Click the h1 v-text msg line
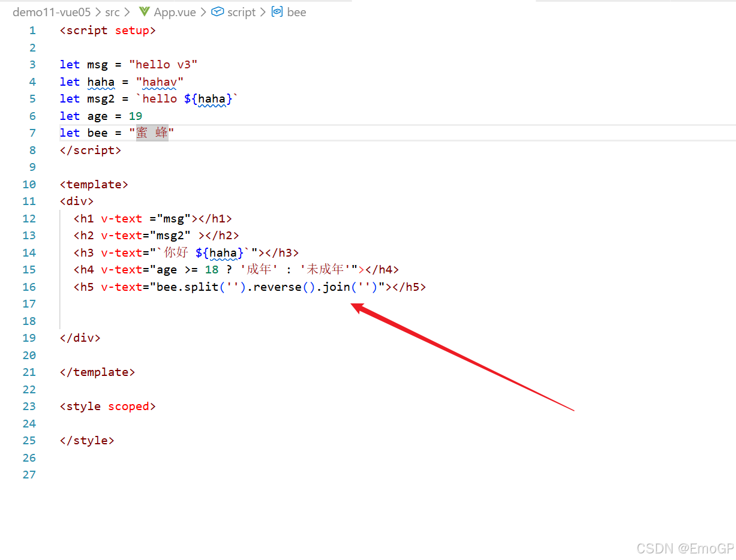Image resolution: width=736 pixels, height=560 pixels. 153,219
